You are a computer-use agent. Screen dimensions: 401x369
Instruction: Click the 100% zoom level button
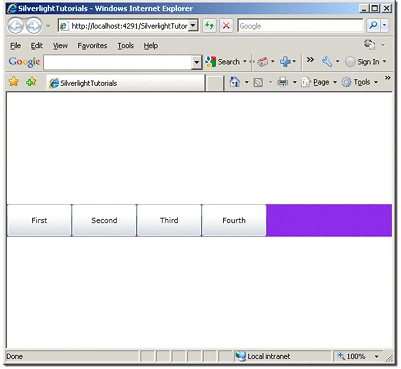351,356
